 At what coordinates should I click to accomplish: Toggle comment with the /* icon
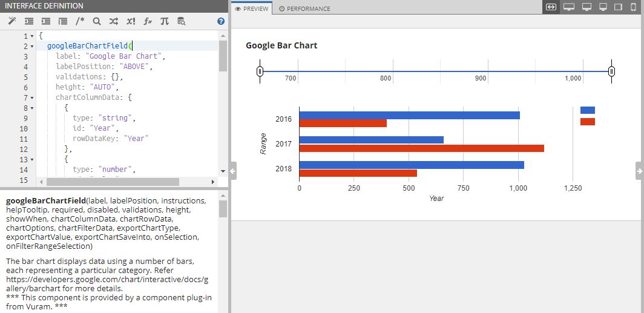[x=80, y=21]
